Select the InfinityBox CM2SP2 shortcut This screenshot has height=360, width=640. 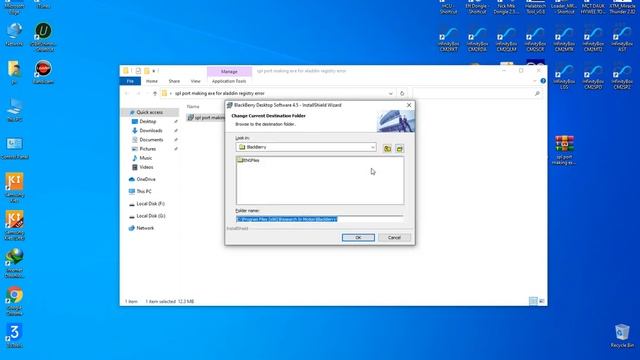coord(622,77)
